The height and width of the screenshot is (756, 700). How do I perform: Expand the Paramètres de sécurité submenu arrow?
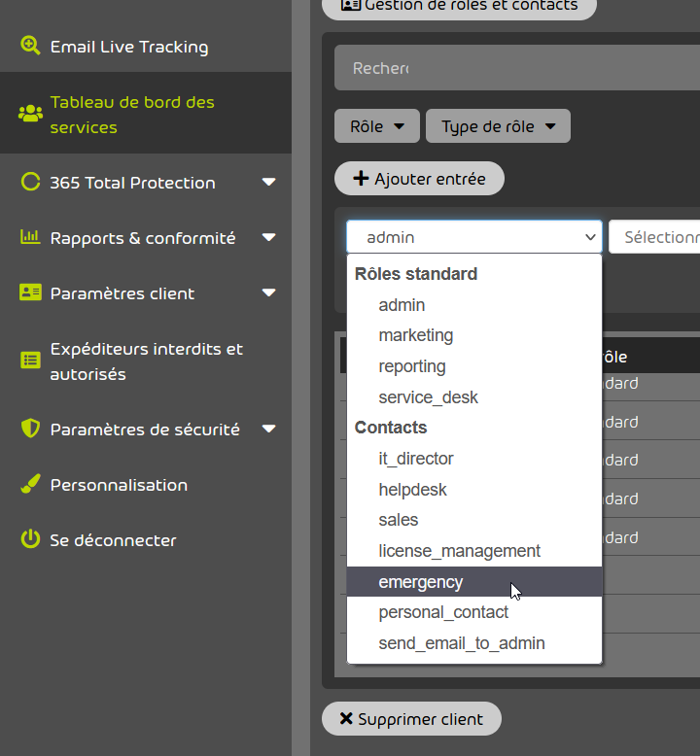coord(268,429)
